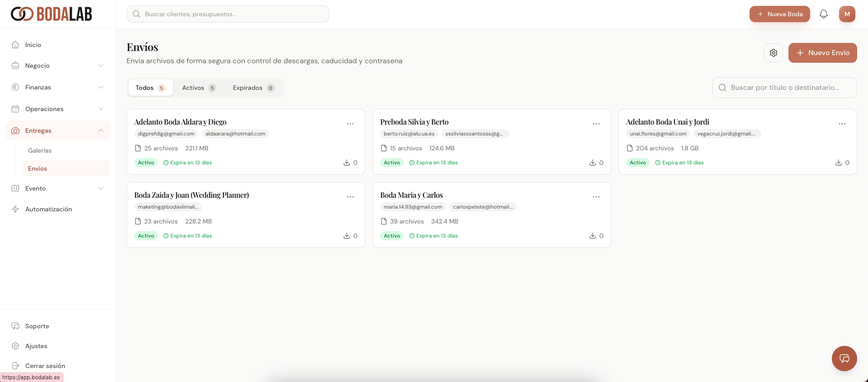Click the user avatar M
The image size is (868, 382).
point(847,14)
